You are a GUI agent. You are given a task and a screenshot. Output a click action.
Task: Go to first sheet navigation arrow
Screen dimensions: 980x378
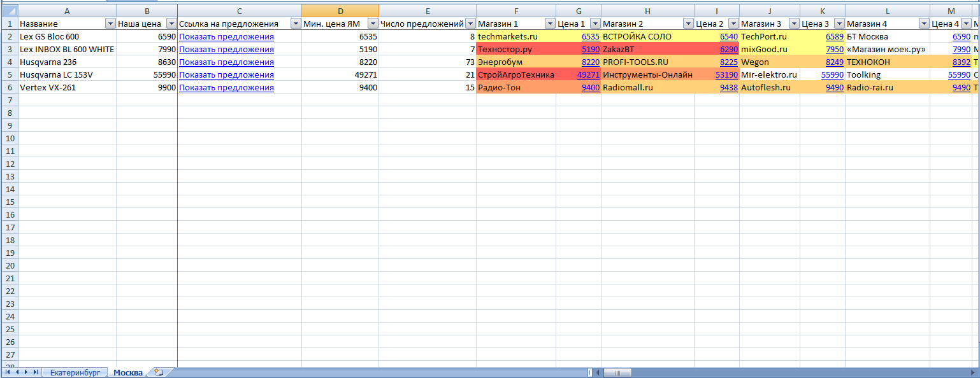click(8, 372)
